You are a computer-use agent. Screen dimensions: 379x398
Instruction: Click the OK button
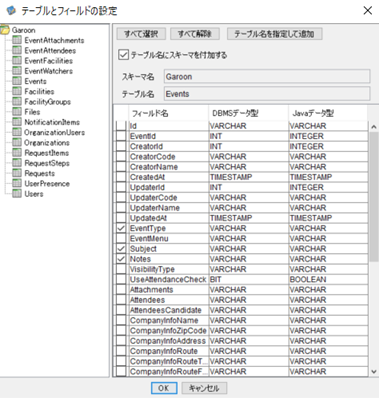tap(163, 388)
